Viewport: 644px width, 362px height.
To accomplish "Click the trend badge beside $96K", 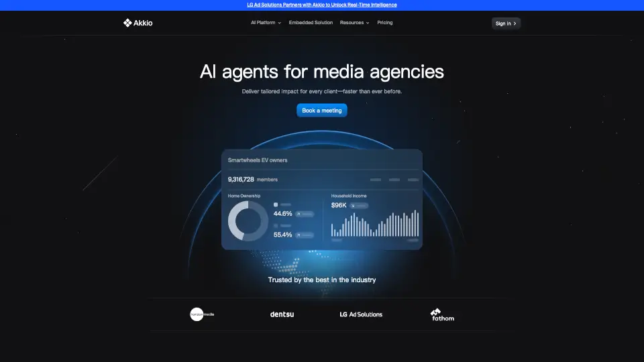I will [x=360, y=205].
